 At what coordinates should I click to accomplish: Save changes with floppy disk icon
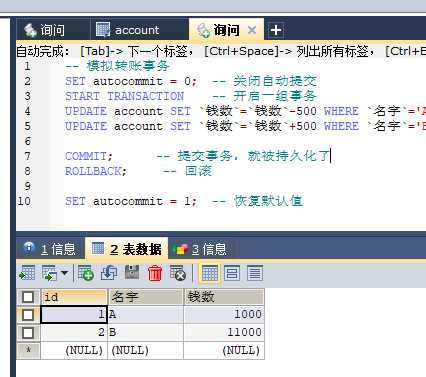[x=132, y=273]
